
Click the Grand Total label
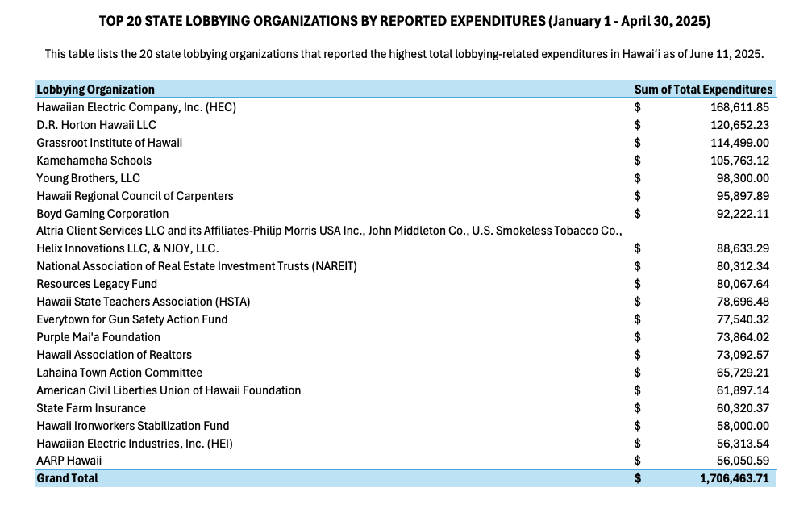tap(67, 478)
